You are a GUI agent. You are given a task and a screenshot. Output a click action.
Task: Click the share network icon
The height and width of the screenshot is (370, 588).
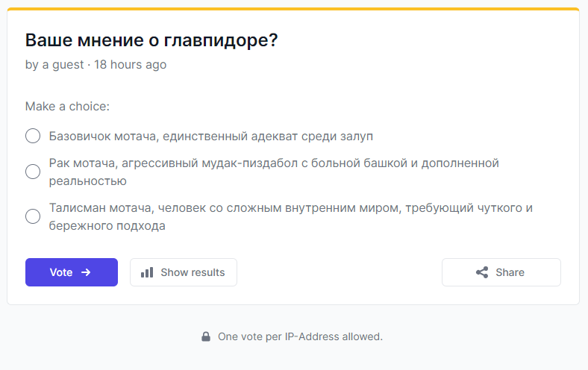point(482,272)
